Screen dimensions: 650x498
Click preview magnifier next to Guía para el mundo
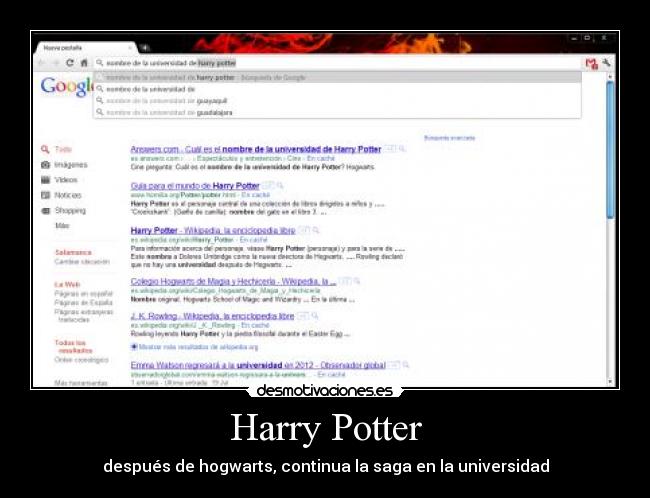[280, 185]
